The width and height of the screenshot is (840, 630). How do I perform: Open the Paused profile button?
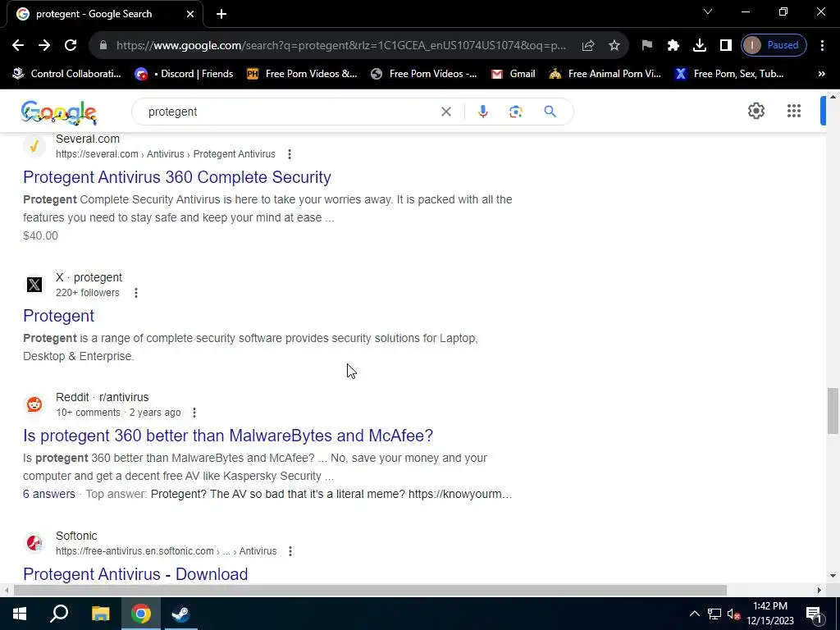point(774,46)
